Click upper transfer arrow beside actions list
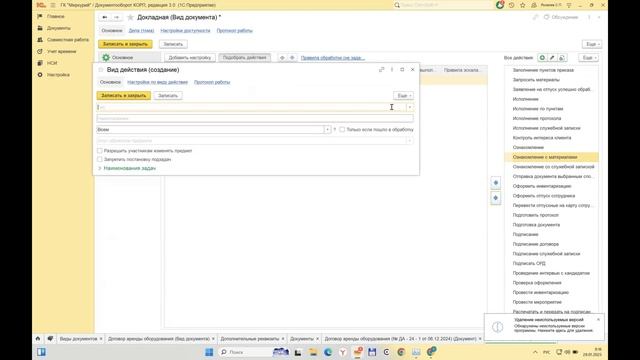Image resolution: width=640 pixels, height=360 pixels. click(x=496, y=182)
